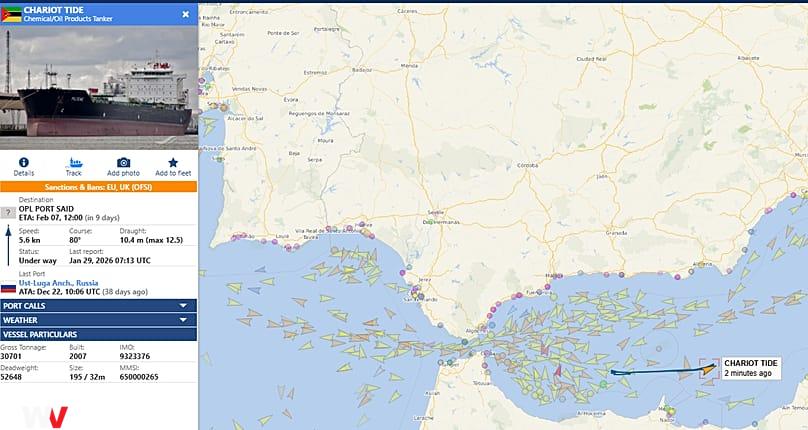Viewport: 808px width, 430px height.
Task: Click the Sanctions & Bans orange banner
Action: point(98,187)
